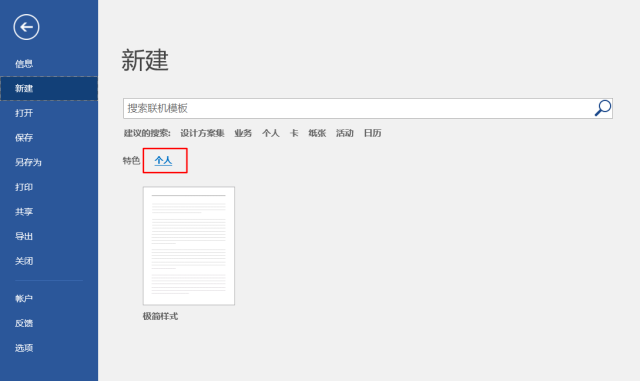Open the 极简样式 template thumbnail

[x=189, y=246]
